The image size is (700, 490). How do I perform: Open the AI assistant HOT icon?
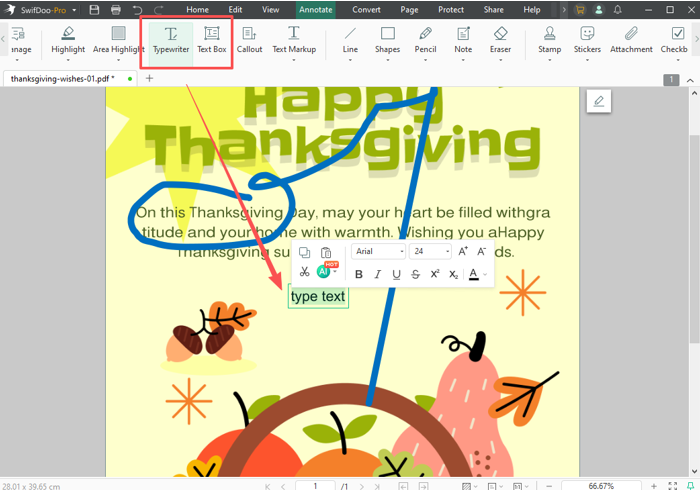(326, 270)
